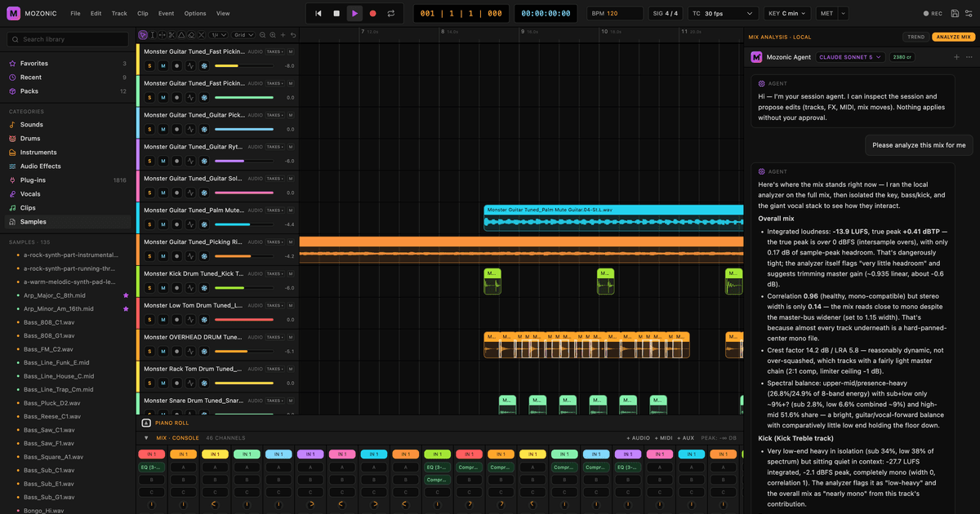
Task: Stop playback with the stop button
Action: (336, 13)
